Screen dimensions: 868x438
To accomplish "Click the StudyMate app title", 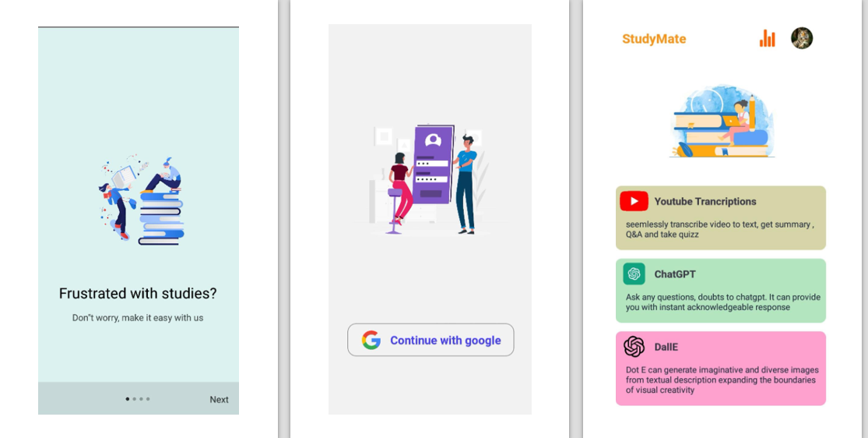I will 654,39.
